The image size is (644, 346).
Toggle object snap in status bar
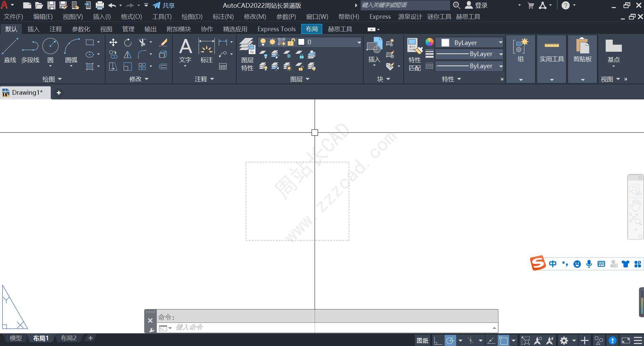[504, 341]
